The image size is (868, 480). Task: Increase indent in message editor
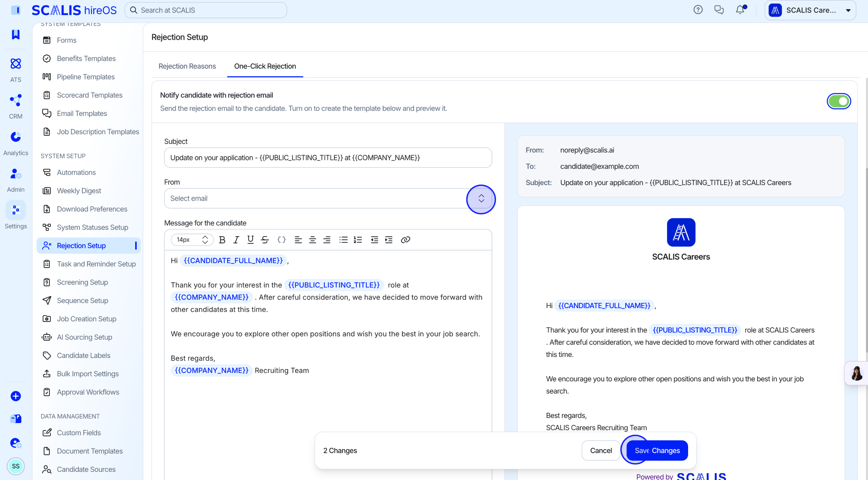point(389,240)
